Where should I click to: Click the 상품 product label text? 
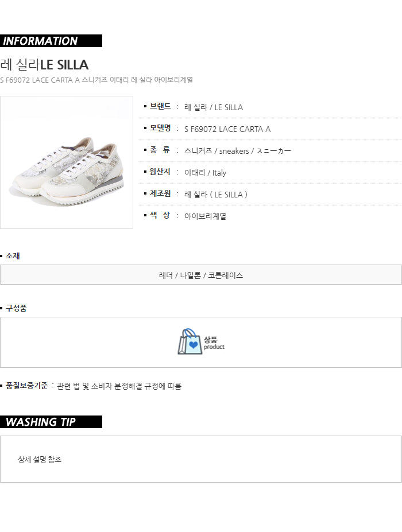pos(214,343)
